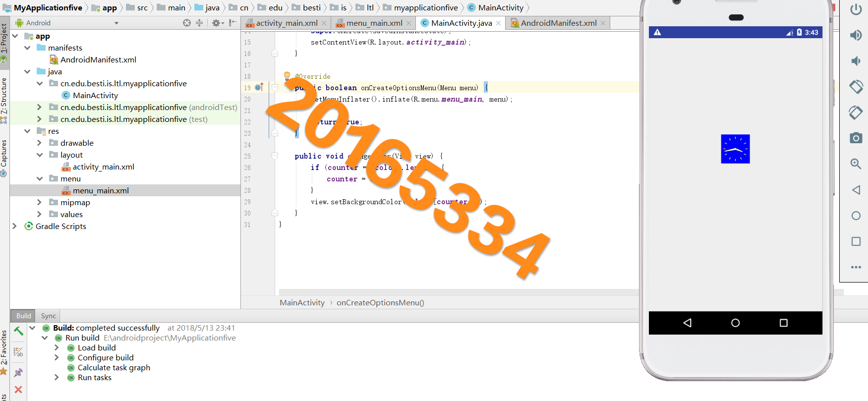Image resolution: width=868 pixels, height=401 pixels.
Task: Open the Captures tool window tab
Action: click(4, 158)
